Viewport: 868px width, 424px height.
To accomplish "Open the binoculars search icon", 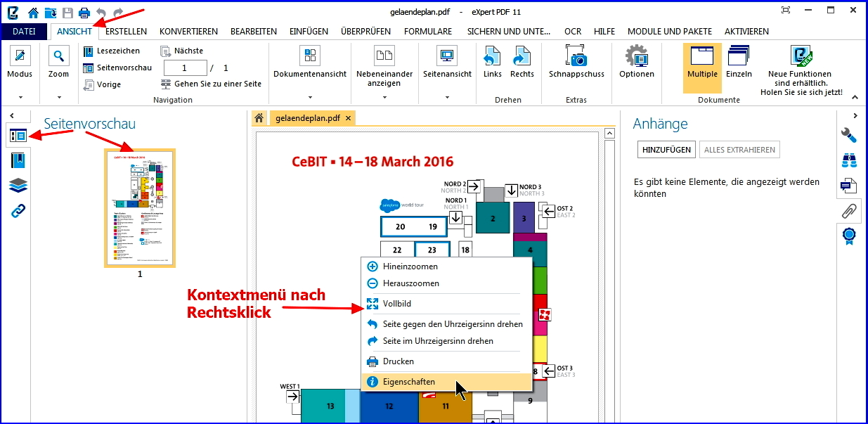I will point(849,160).
